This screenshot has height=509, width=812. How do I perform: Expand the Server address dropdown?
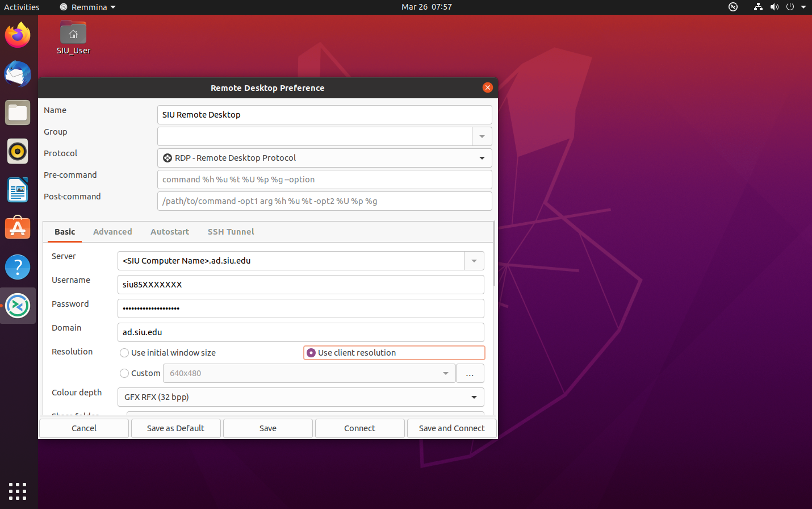click(x=474, y=261)
